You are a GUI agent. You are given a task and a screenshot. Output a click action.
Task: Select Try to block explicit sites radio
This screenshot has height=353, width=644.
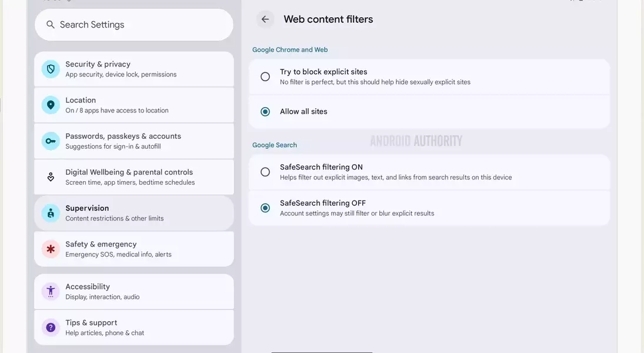tap(265, 77)
